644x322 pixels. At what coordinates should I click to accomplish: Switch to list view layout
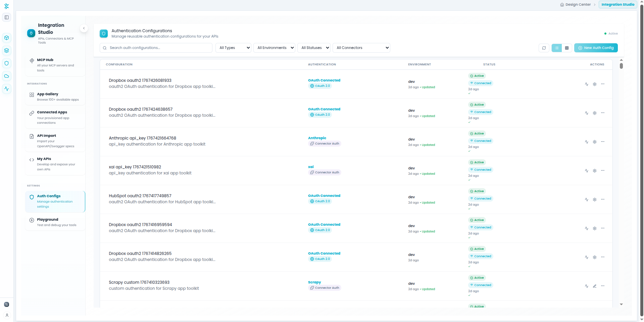tap(556, 48)
